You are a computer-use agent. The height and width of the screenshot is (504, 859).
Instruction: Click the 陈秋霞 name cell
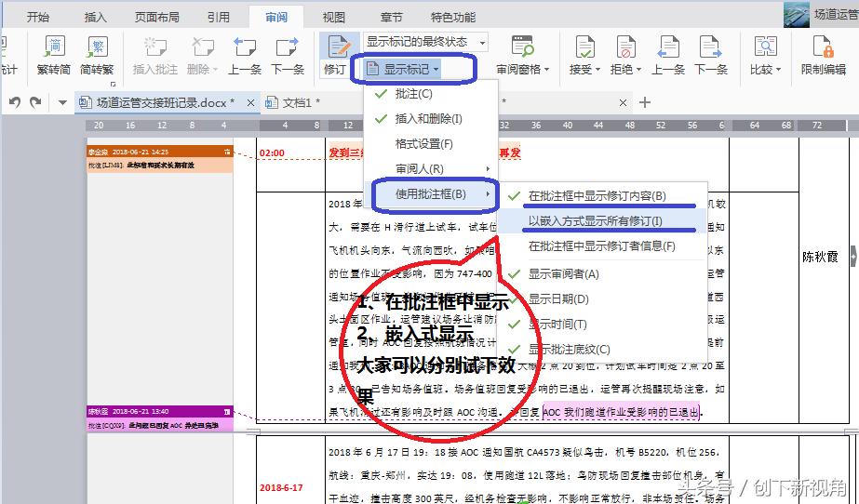[x=820, y=257]
